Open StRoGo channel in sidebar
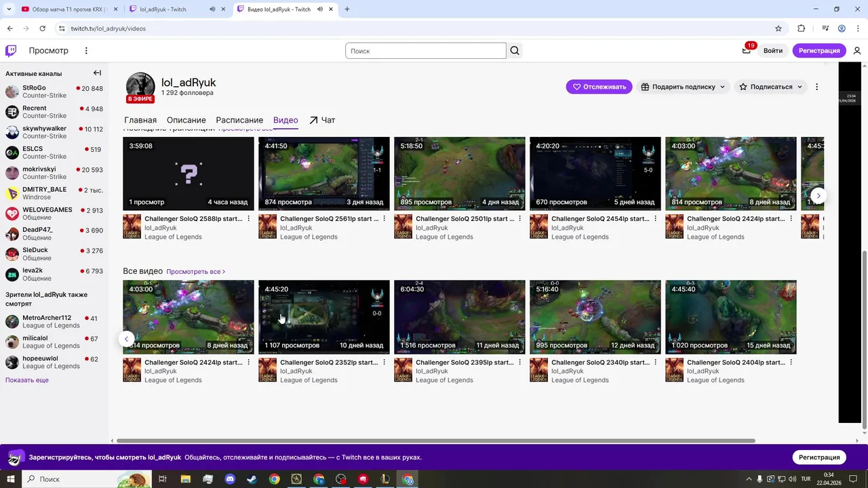The width and height of the screenshot is (868, 488). point(54,91)
